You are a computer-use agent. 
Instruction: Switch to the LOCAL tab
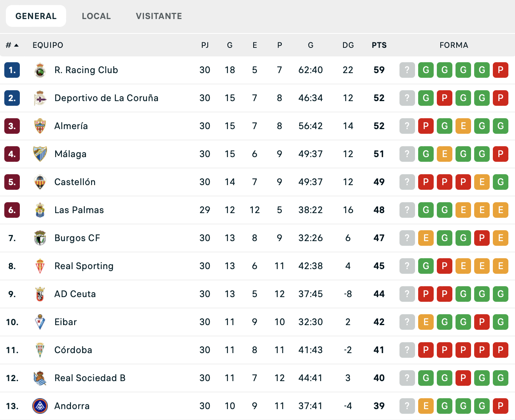96,16
